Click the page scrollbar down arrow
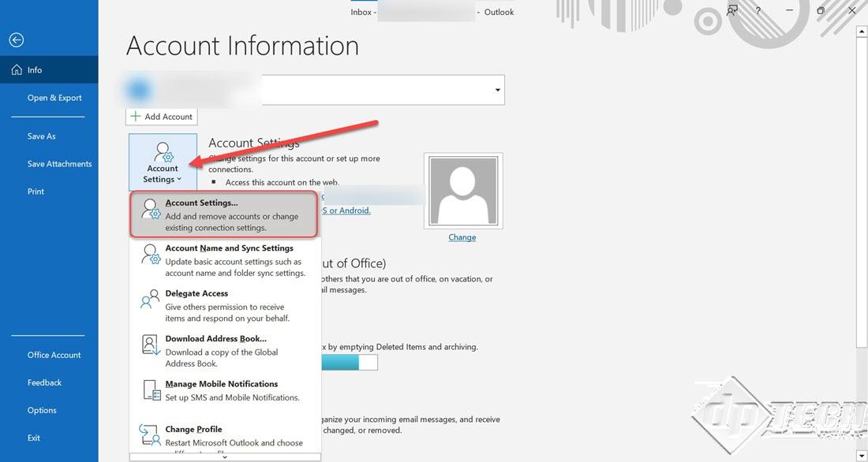The height and width of the screenshot is (462, 868). click(862, 456)
